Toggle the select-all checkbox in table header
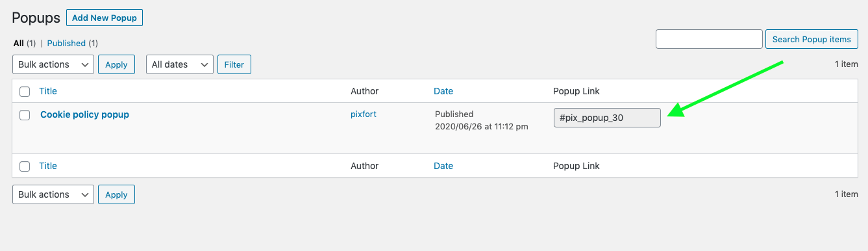Screen dimensions: 868x251 coord(25,91)
